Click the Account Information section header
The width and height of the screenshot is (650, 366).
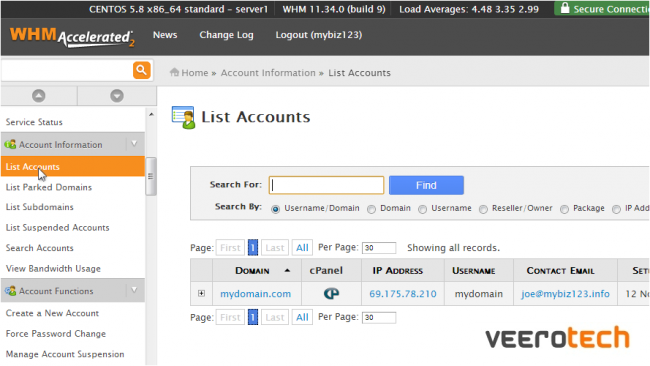pyautogui.click(x=73, y=144)
